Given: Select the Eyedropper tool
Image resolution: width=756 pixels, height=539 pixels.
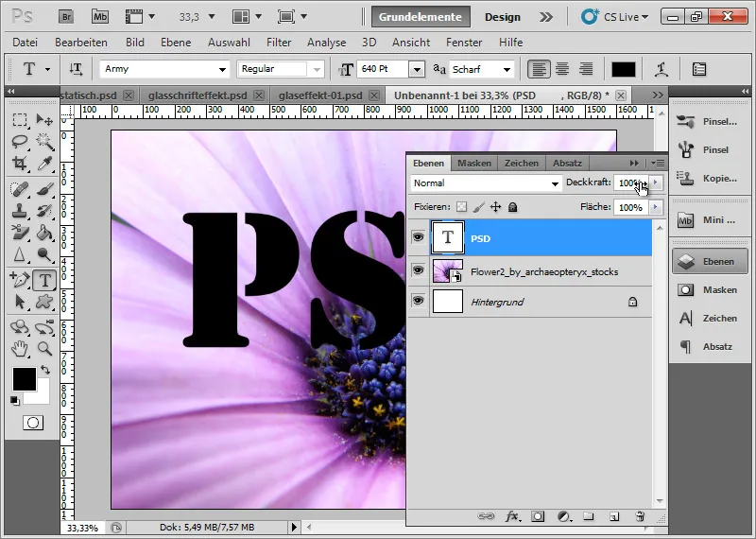Looking at the screenshot, I should point(44,163).
